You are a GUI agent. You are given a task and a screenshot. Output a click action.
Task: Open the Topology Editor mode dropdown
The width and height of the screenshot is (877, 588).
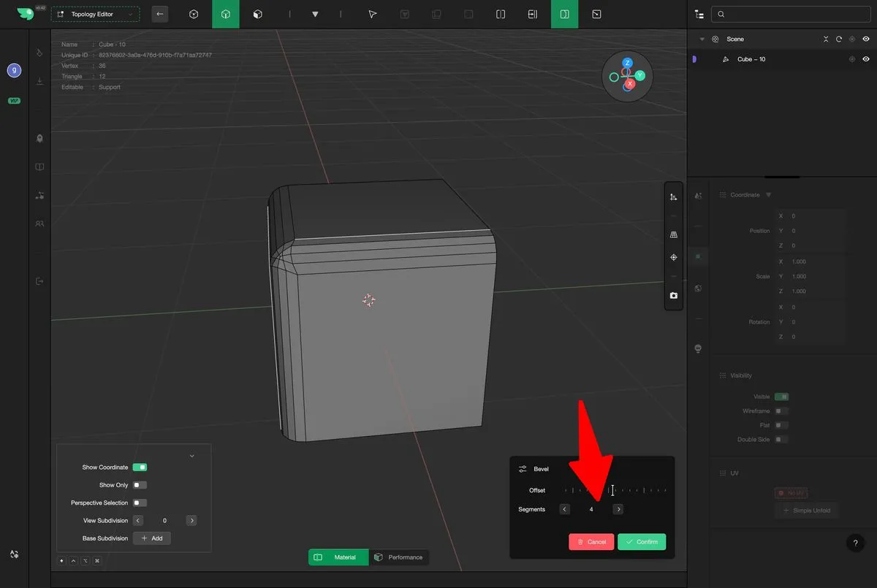pos(95,14)
